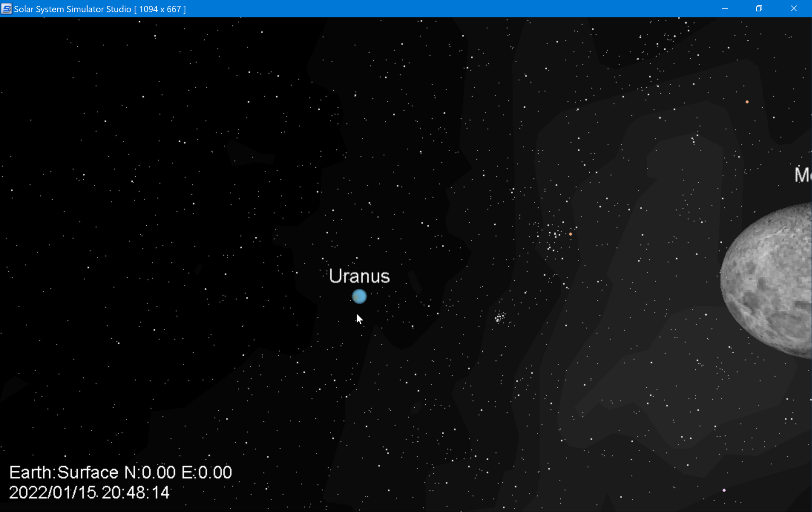Click the 2022/01/15 date readout

tap(52, 493)
